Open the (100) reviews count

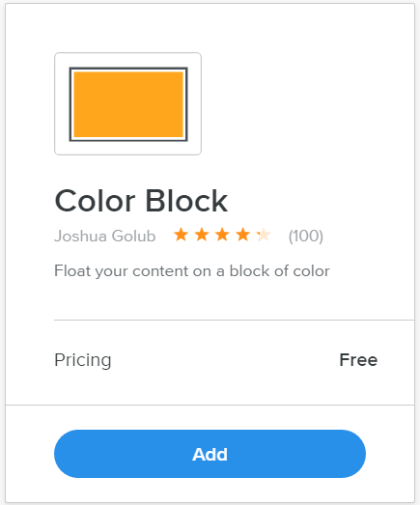pos(306,236)
